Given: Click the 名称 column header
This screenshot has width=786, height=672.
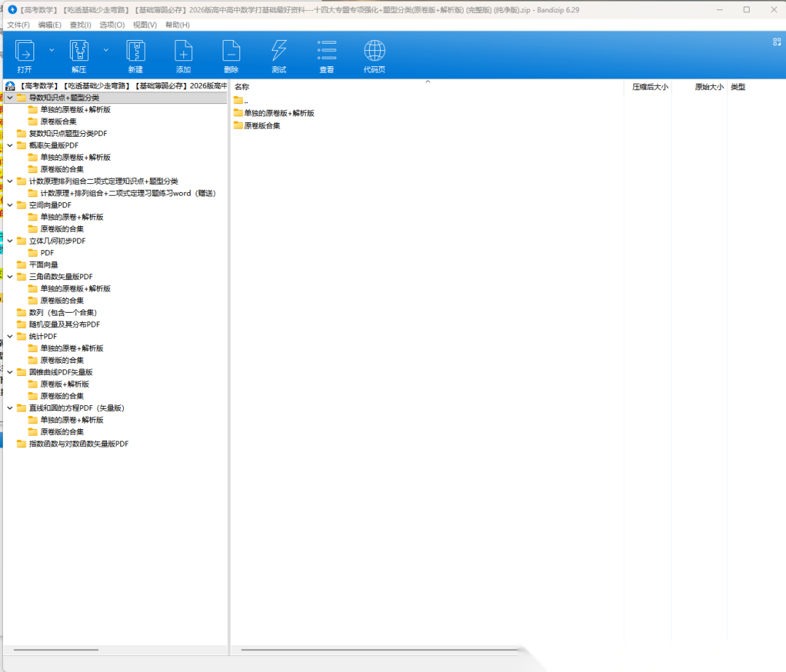Looking at the screenshot, I should [x=242, y=87].
